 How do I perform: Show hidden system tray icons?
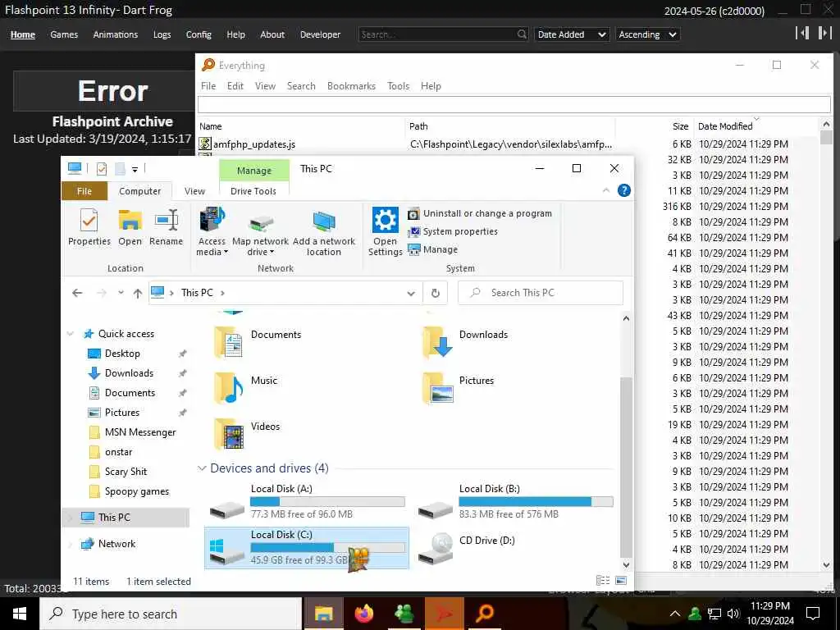[x=675, y=614]
